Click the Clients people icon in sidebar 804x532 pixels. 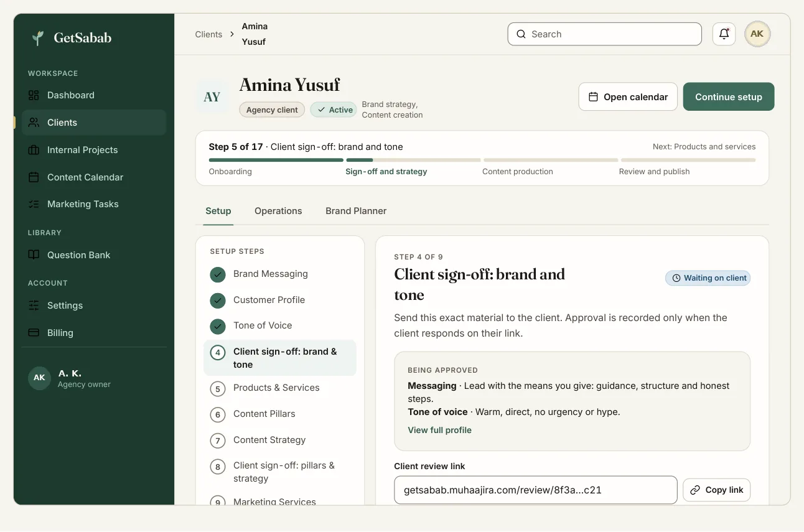[x=34, y=123]
